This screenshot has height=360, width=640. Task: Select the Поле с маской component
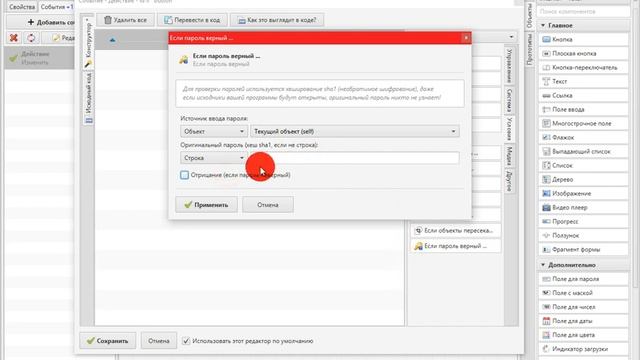pos(583,293)
